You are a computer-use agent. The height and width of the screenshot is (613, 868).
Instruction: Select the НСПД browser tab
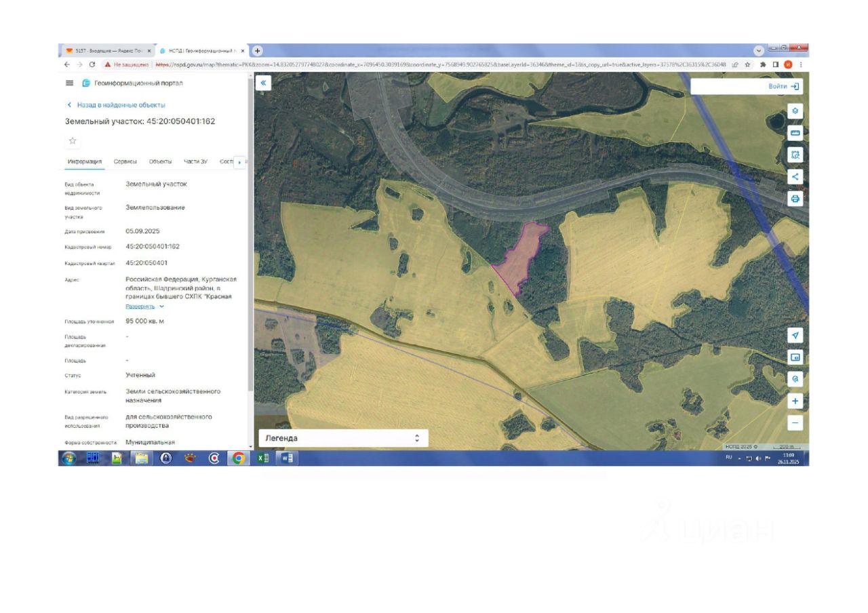click(202, 51)
